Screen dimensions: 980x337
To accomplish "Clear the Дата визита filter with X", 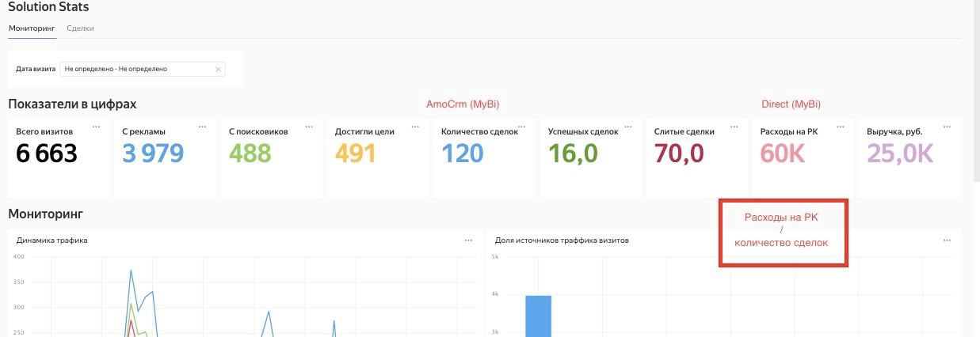I will tap(218, 69).
